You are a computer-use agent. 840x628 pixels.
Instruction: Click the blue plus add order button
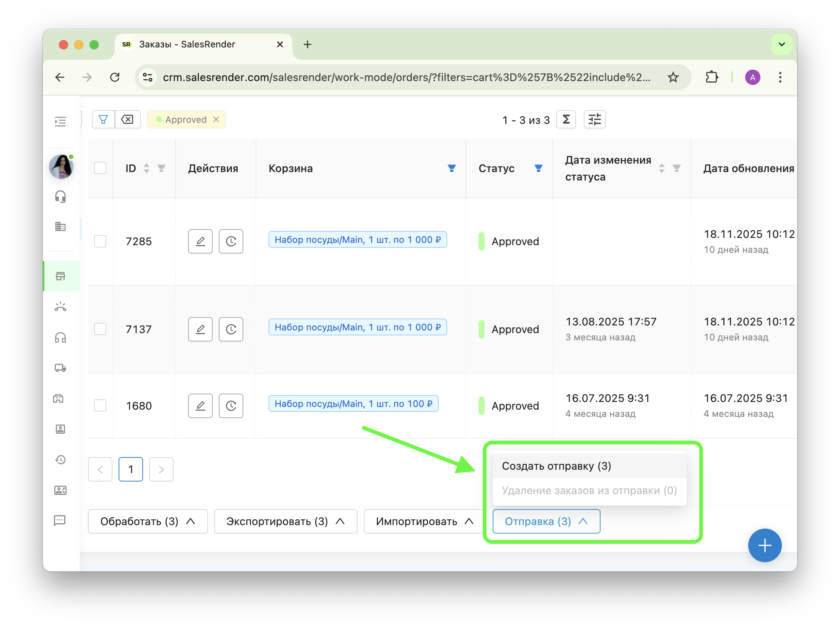[765, 545]
